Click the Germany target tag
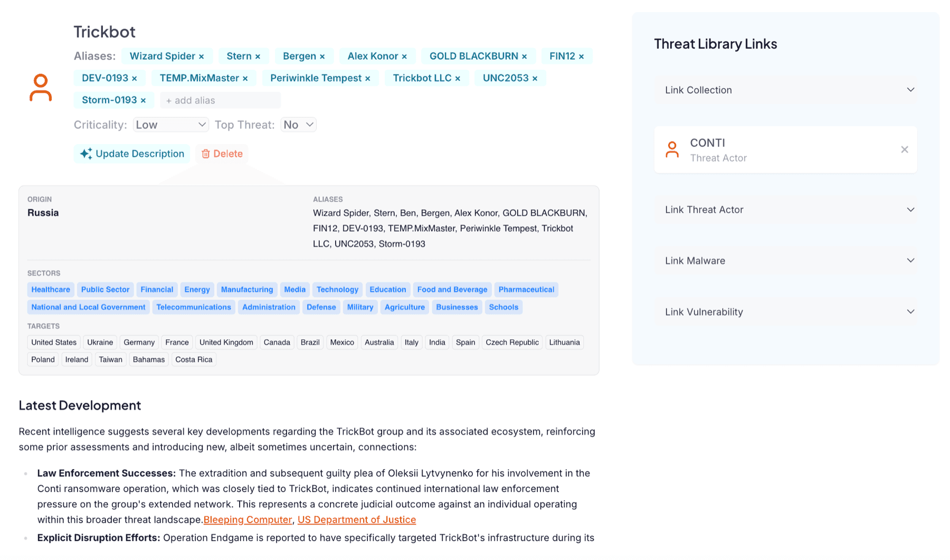Viewport: 950px width, 560px height. tap(139, 343)
